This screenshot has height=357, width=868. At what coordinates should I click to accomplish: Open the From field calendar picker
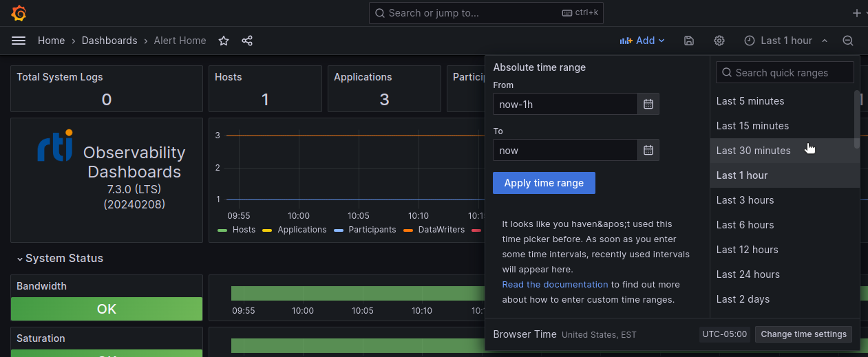point(648,104)
